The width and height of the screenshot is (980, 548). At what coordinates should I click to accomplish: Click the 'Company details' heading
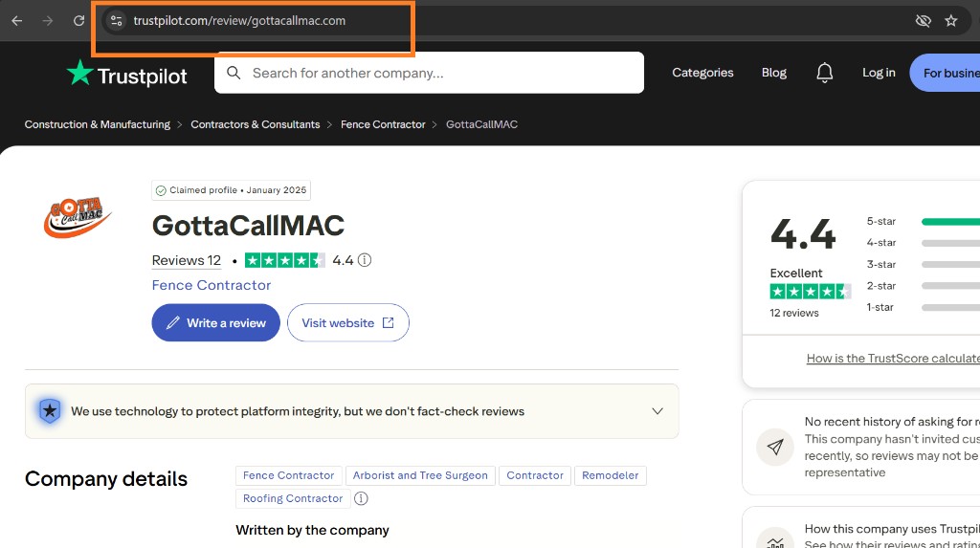(x=106, y=478)
